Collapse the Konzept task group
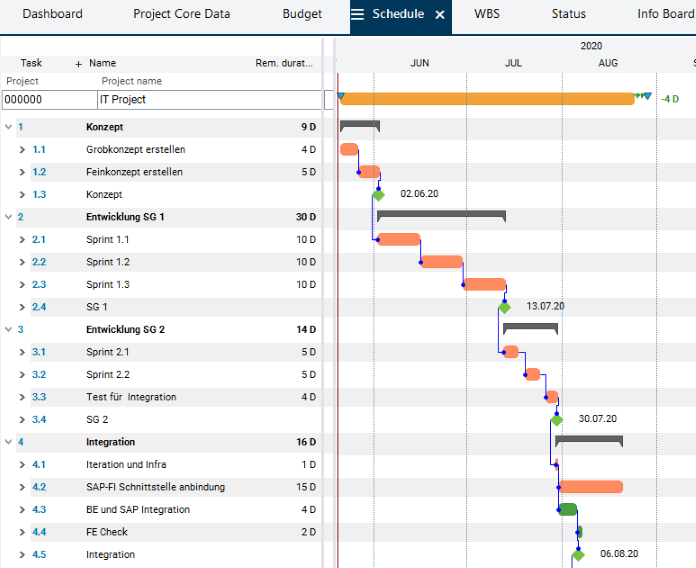The width and height of the screenshot is (696, 568). click(8, 127)
